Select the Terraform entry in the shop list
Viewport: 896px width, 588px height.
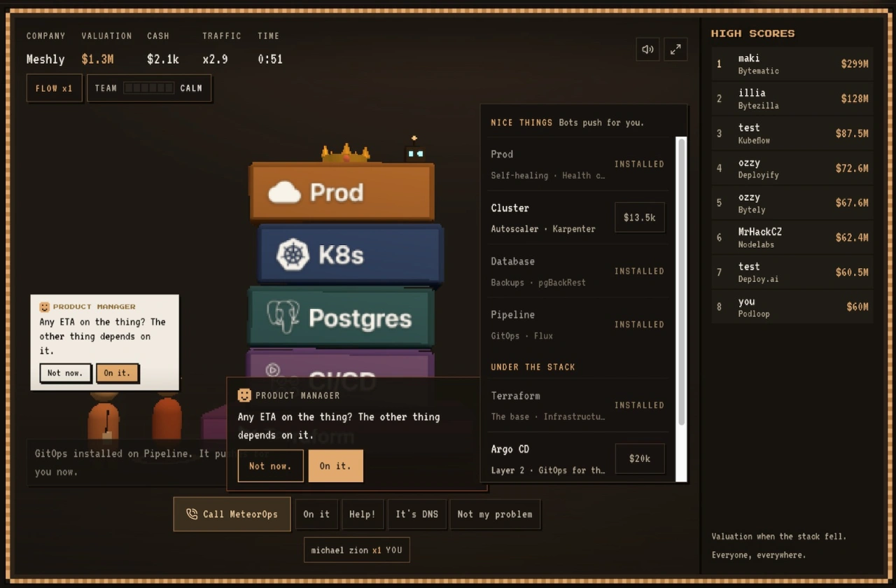tap(577, 405)
